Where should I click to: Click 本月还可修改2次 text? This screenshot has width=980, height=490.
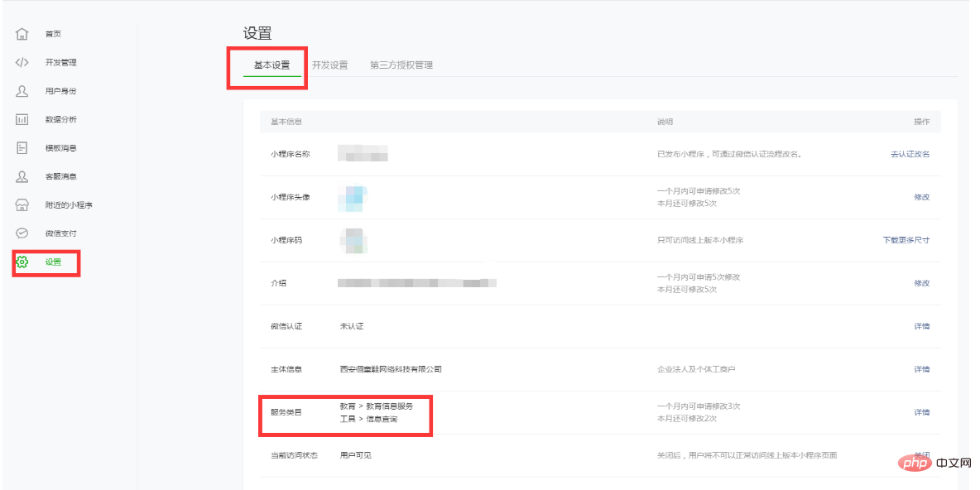point(687,419)
